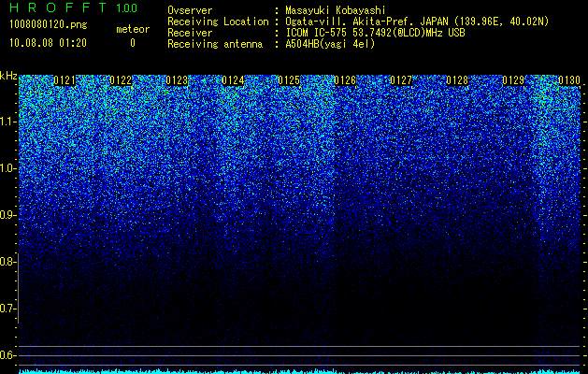Click the kHz axis unit label
This screenshot has height=374, width=588.
8,76
